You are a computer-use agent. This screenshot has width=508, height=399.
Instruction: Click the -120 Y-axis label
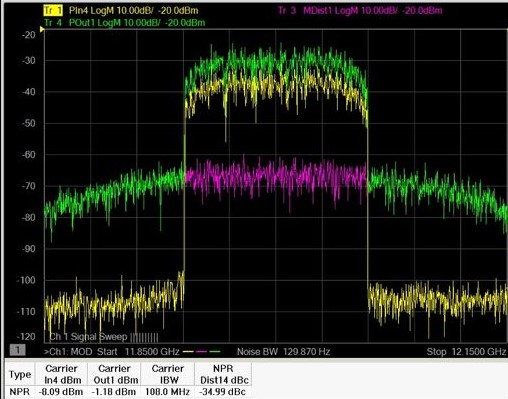(x=26, y=336)
